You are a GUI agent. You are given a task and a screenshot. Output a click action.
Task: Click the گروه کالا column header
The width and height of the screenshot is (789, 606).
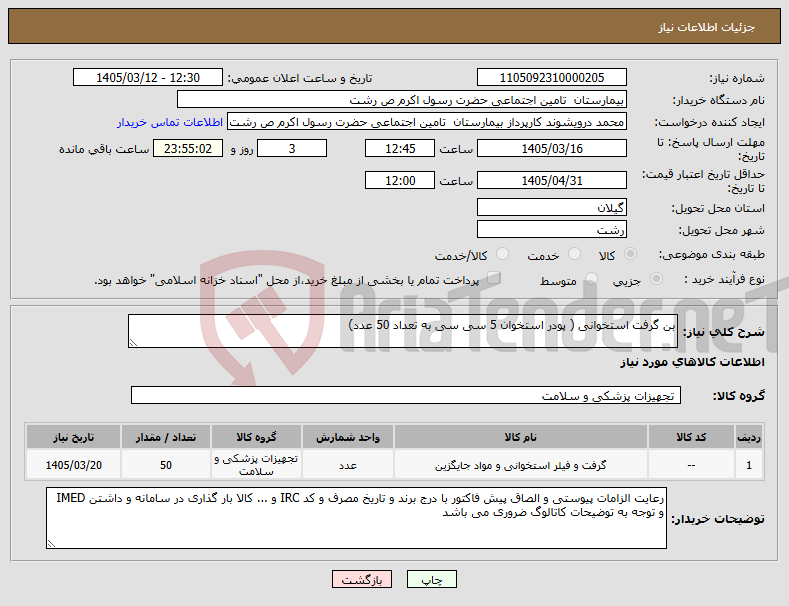[257, 437]
